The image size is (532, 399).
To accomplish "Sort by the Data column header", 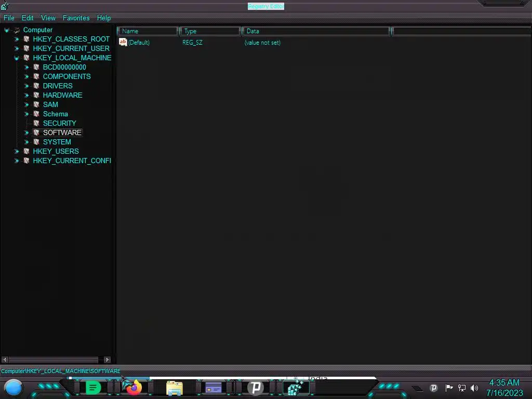I will (316, 31).
